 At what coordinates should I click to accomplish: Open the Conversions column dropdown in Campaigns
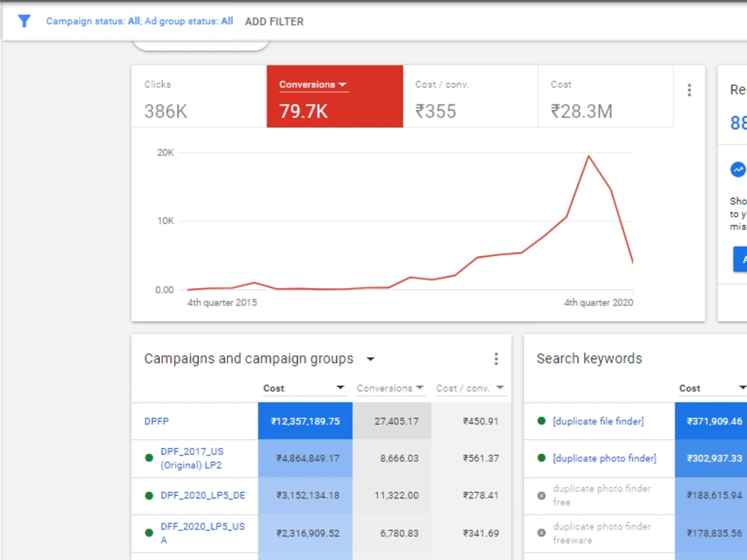click(419, 388)
